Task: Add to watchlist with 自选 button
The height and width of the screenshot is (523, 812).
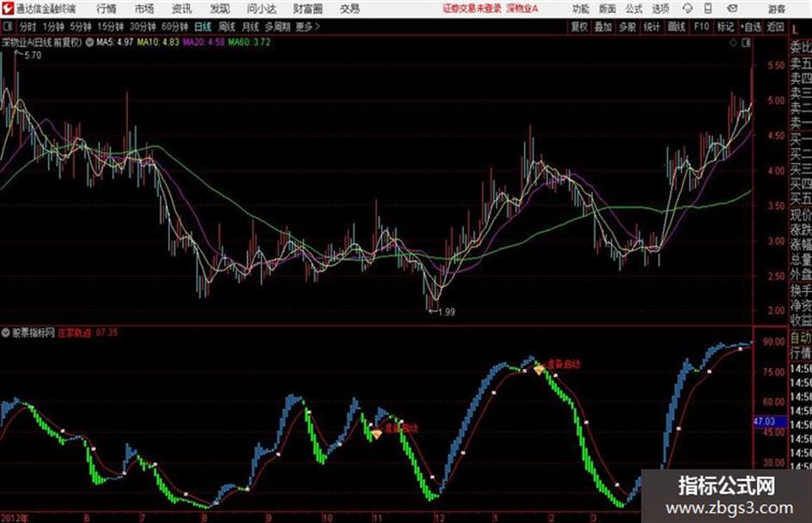Action: tap(751, 27)
